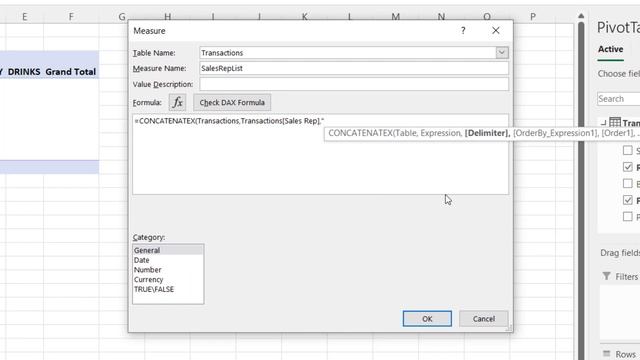Click the Search box in PivotTable fields

(x=618, y=99)
